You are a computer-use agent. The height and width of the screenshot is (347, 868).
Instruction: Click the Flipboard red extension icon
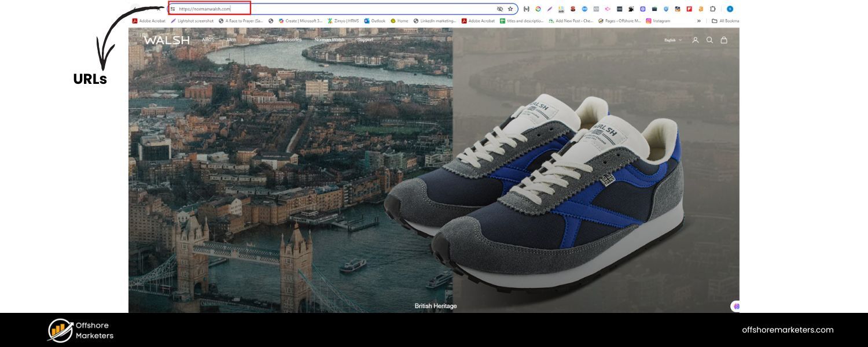[689, 9]
